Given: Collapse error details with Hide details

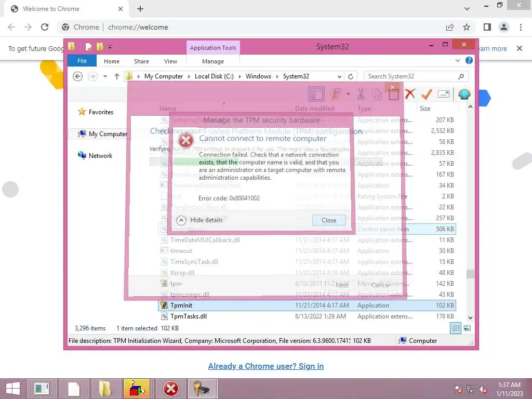Looking at the screenshot, I should pos(200,220).
